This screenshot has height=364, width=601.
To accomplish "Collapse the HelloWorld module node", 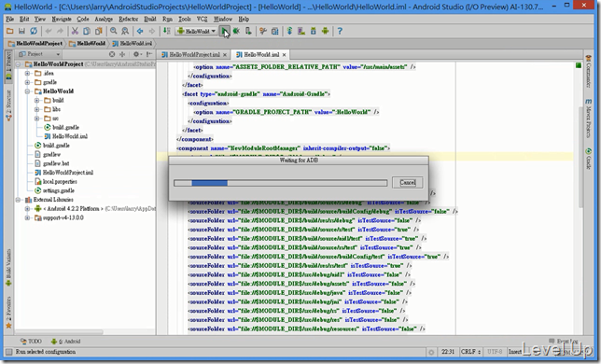I will click(27, 91).
